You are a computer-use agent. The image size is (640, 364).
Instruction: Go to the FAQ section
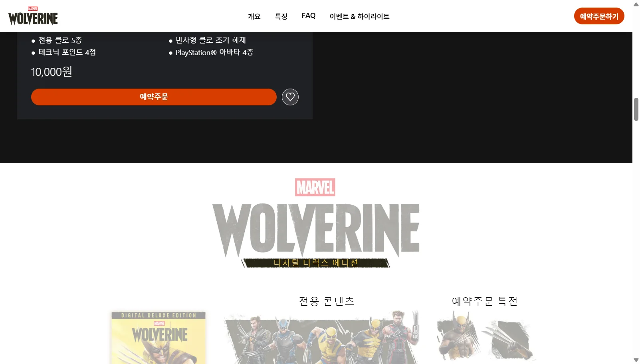(309, 16)
